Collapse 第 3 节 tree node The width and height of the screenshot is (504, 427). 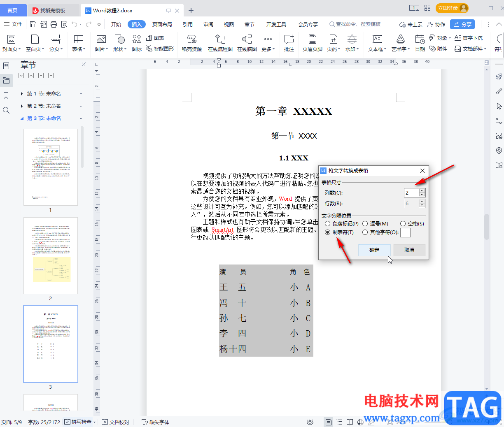click(22, 118)
